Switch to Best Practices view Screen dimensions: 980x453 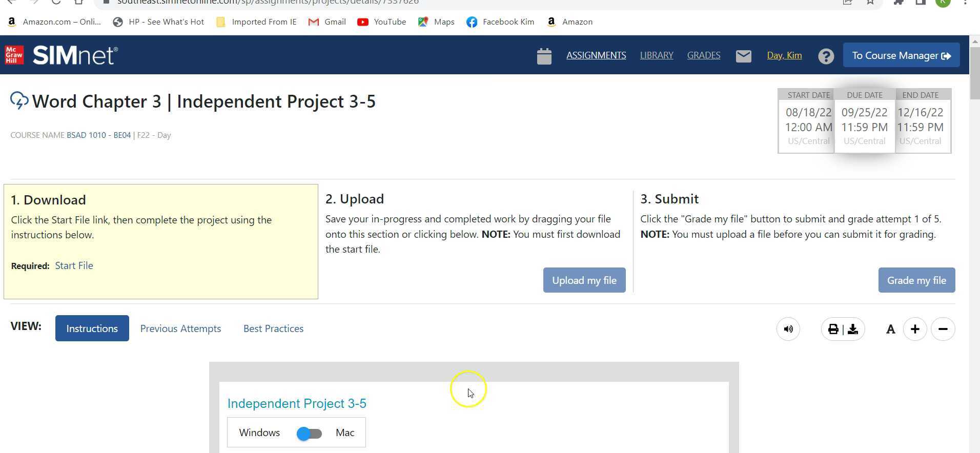(273, 328)
